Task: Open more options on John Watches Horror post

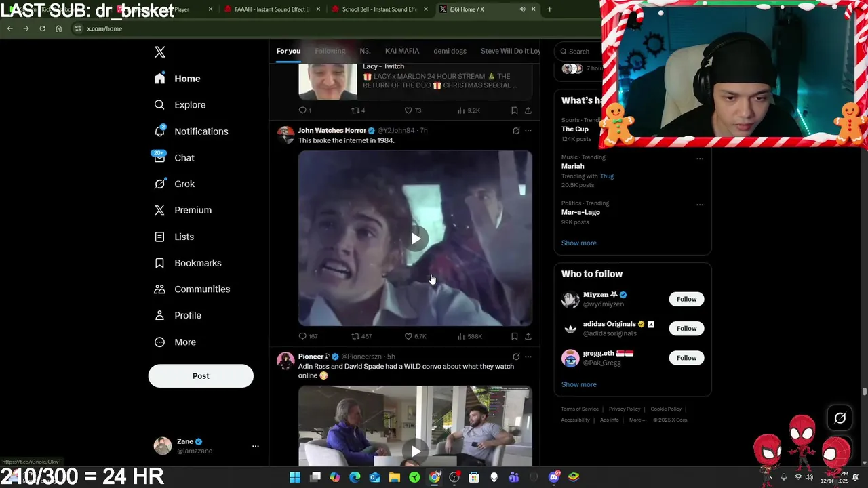Action: (528, 131)
